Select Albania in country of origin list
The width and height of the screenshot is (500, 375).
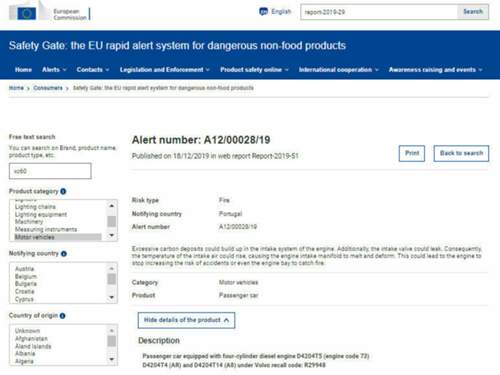[x=25, y=353]
